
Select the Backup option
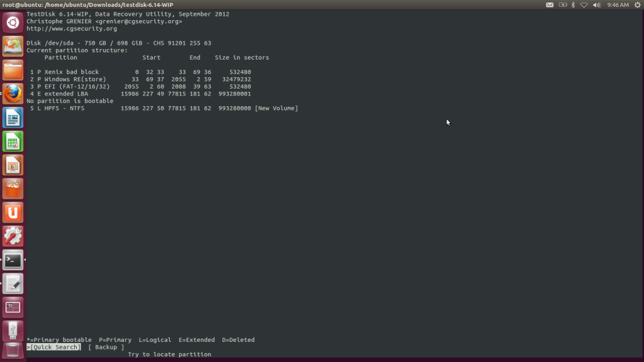(106, 347)
